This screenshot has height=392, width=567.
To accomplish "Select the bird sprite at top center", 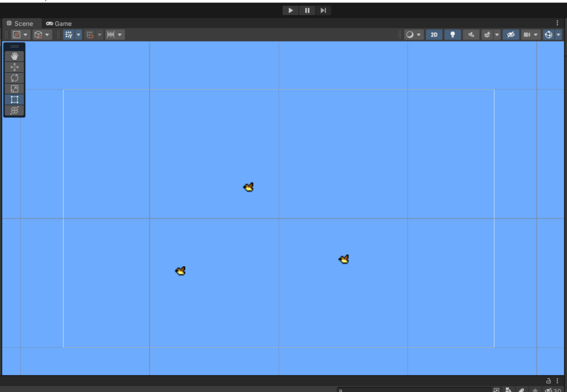I will coord(248,187).
